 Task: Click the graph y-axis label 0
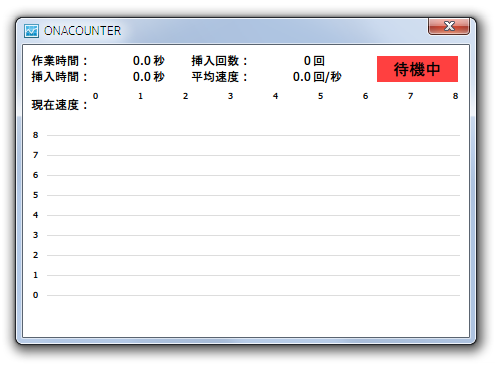click(35, 295)
